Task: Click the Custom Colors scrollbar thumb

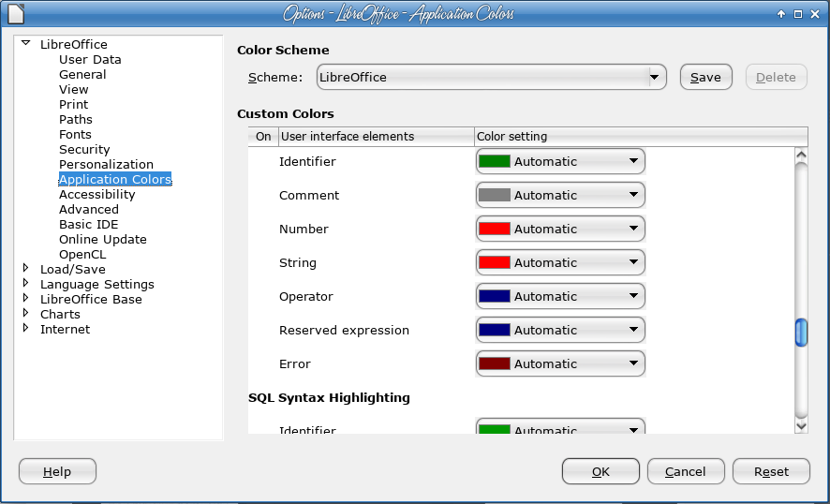Action: click(801, 332)
